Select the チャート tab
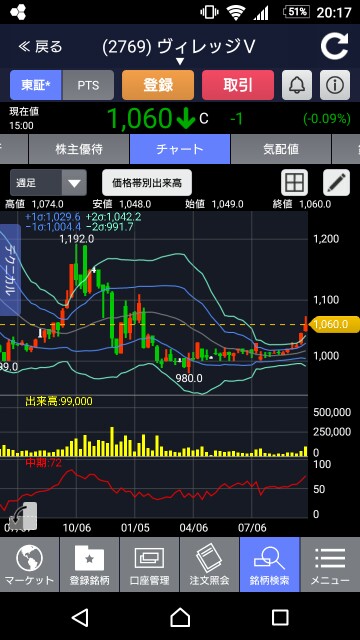Viewport: 360px width, 640px height. (x=180, y=149)
